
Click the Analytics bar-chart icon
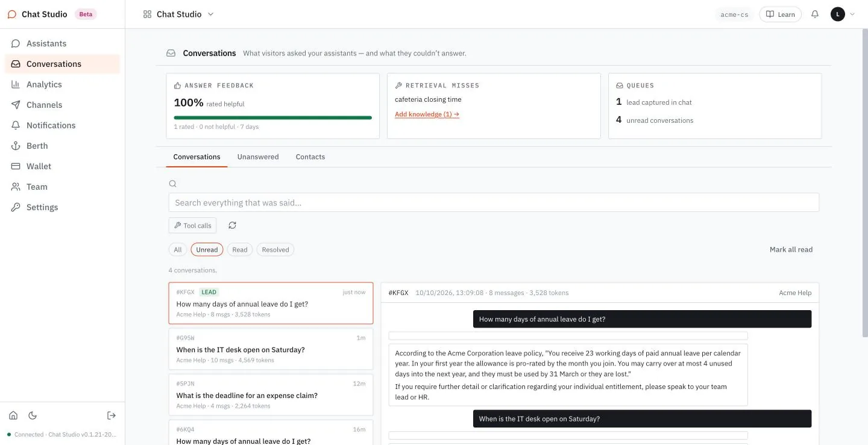pyautogui.click(x=16, y=84)
